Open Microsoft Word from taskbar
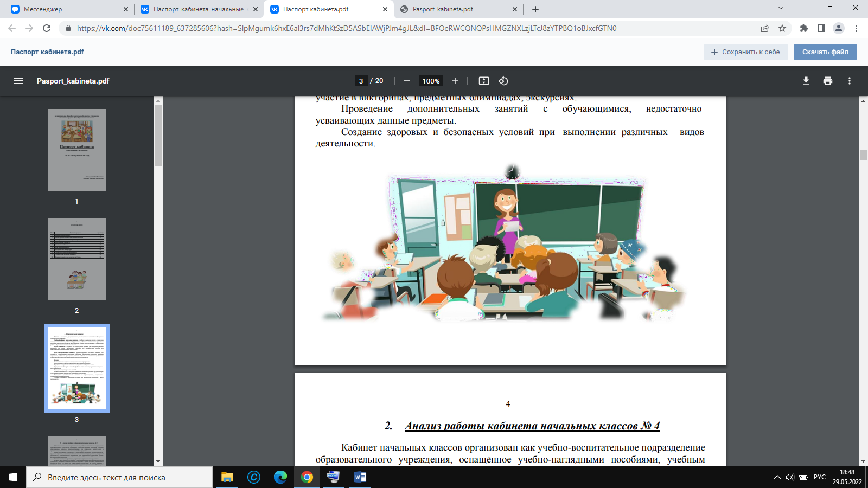The height and width of the screenshot is (488, 868). pos(360,477)
